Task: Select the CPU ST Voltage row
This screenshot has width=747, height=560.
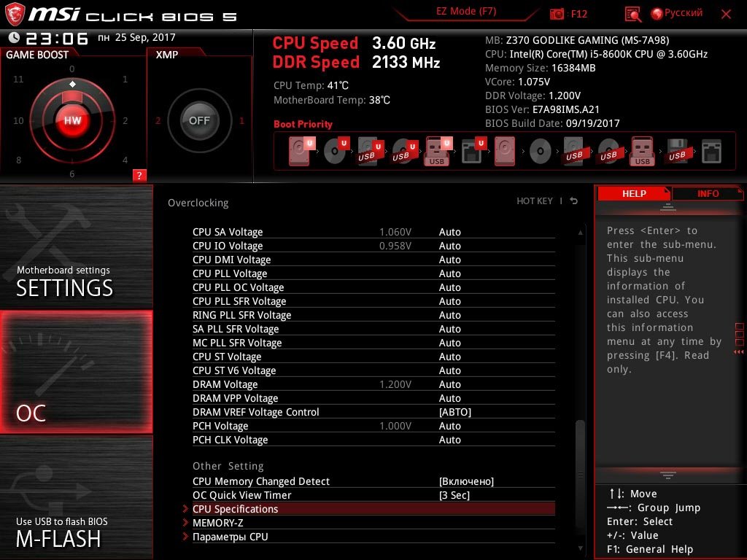Action: (x=373, y=356)
